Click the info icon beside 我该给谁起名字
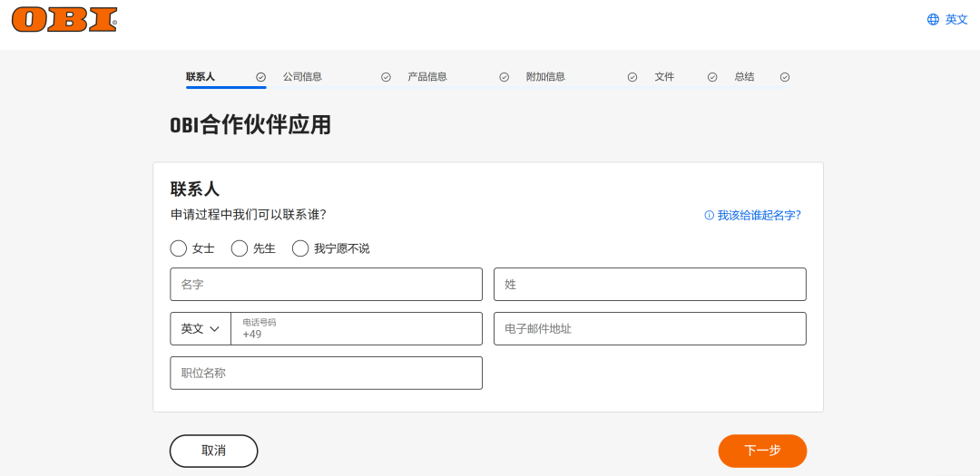The width and height of the screenshot is (980, 476). click(x=709, y=216)
